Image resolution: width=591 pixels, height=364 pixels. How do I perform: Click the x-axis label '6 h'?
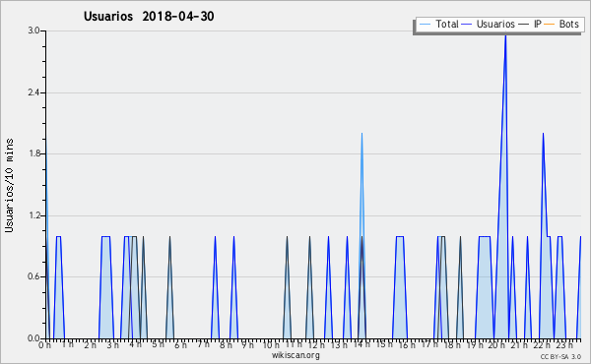pos(180,345)
